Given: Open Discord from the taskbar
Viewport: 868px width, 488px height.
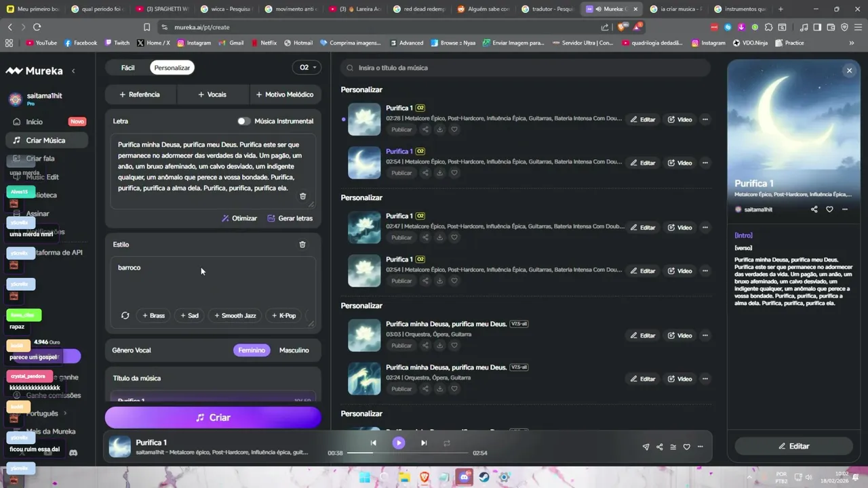Looking at the screenshot, I should coord(464,477).
